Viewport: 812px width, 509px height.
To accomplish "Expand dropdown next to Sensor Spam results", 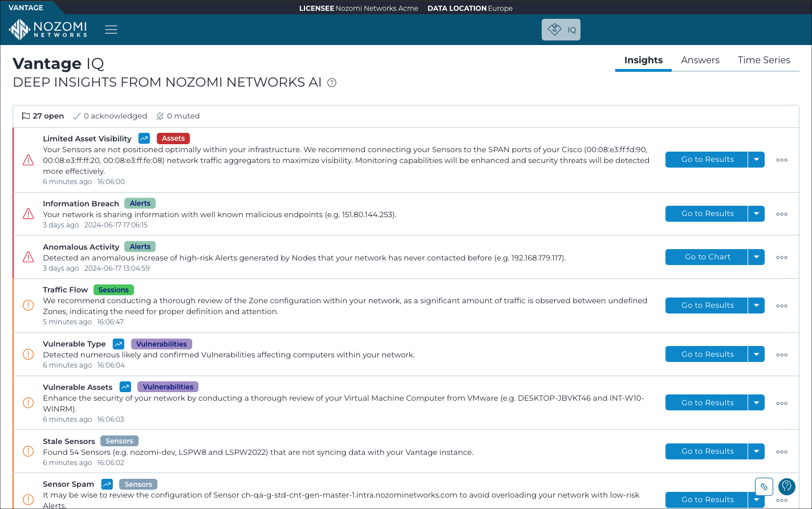I will pyautogui.click(x=756, y=500).
